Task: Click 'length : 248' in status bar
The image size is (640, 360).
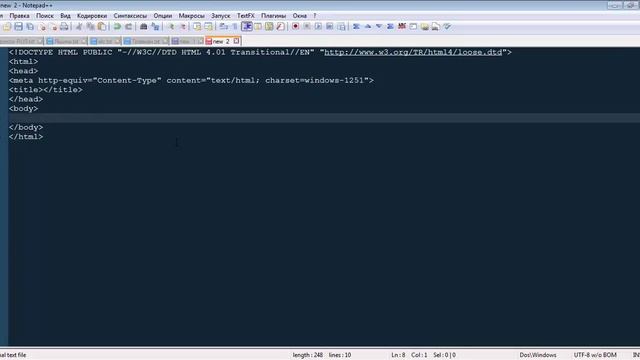Action: [307, 355]
